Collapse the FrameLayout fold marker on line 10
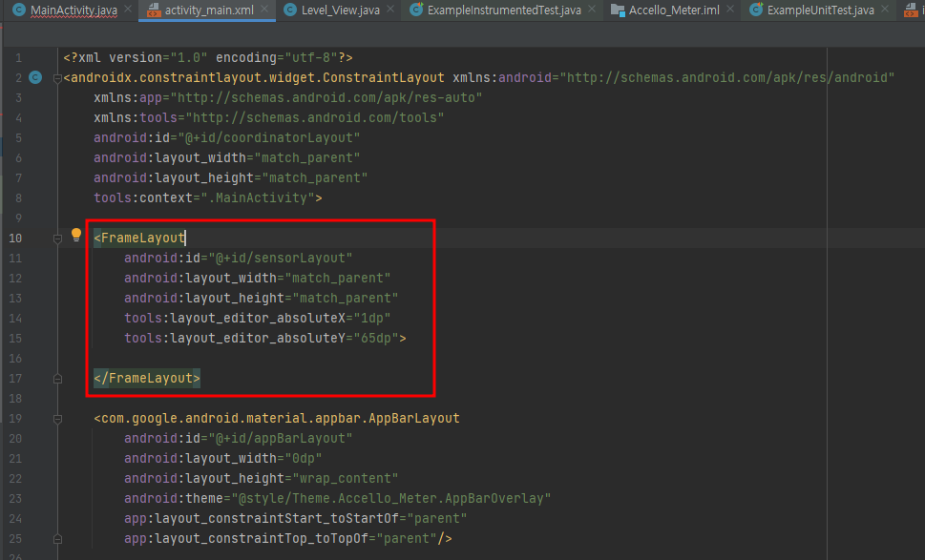Screen dimensions: 925x560 click(x=57, y=239)
